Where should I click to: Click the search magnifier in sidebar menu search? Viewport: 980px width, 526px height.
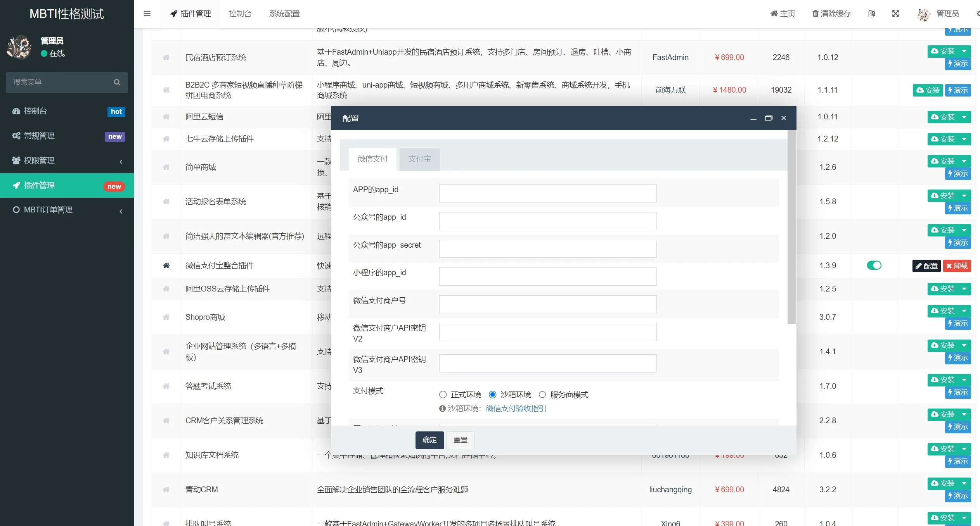[x=117, y=82]
